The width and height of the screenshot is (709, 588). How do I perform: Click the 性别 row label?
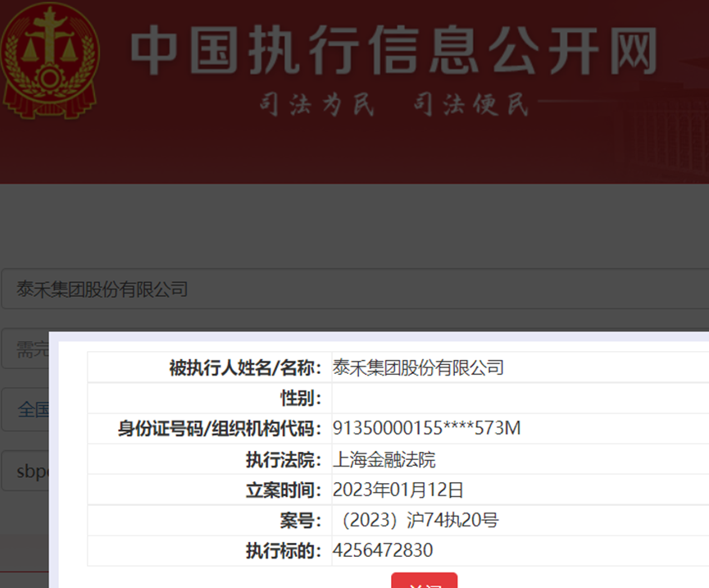tap(301, 399)
